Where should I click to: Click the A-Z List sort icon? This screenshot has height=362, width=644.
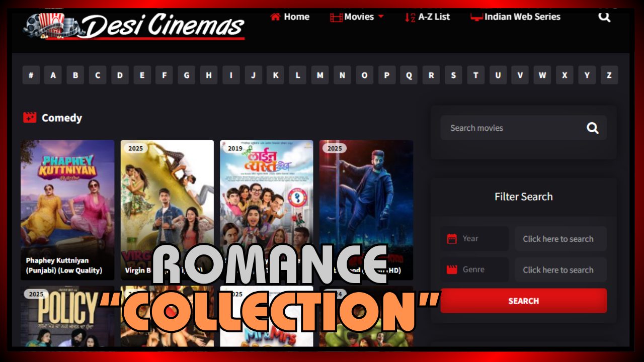point(410,17)
